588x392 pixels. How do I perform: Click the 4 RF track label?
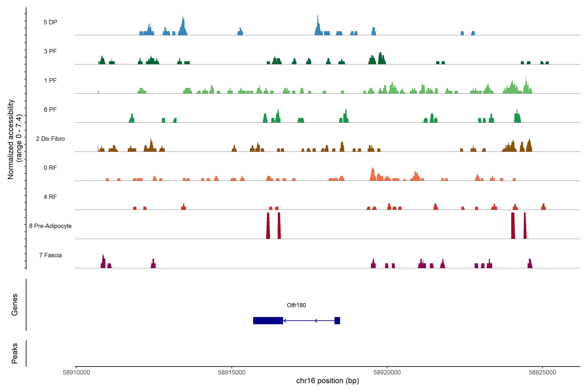(x=50, y=197)
